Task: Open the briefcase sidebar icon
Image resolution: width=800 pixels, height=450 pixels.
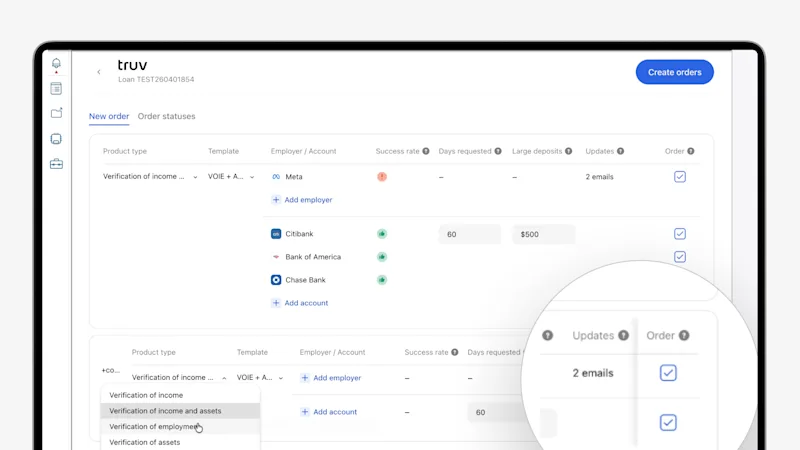Action: pyautogui.click(x=56, y=164)
